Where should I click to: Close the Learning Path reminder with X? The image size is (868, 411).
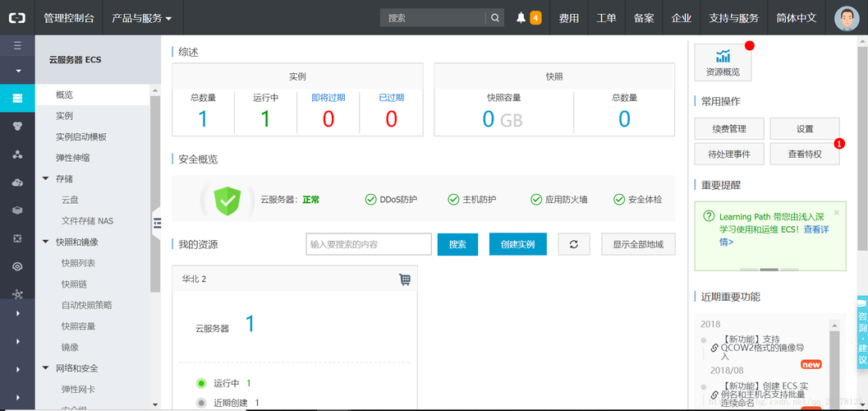837,212
